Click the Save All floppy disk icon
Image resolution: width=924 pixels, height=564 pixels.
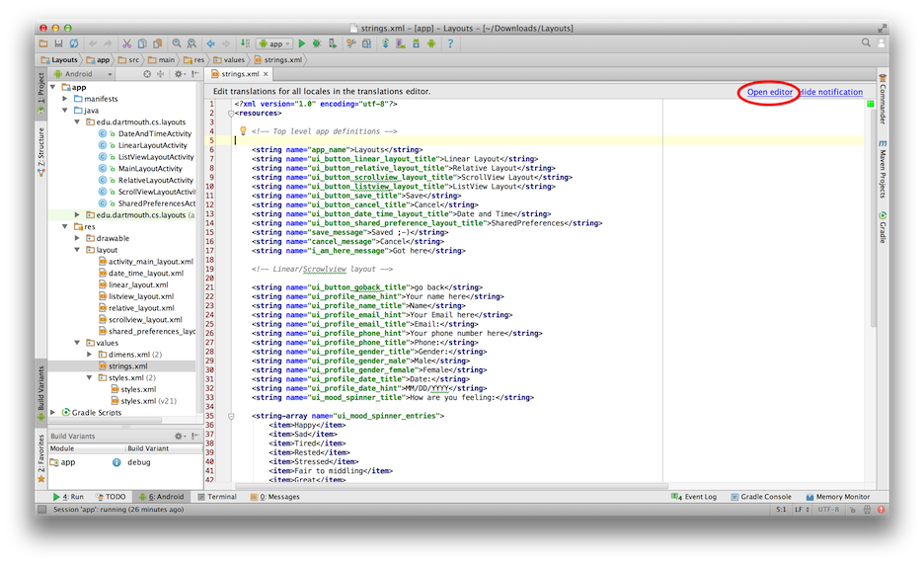[x=58, y=43]
